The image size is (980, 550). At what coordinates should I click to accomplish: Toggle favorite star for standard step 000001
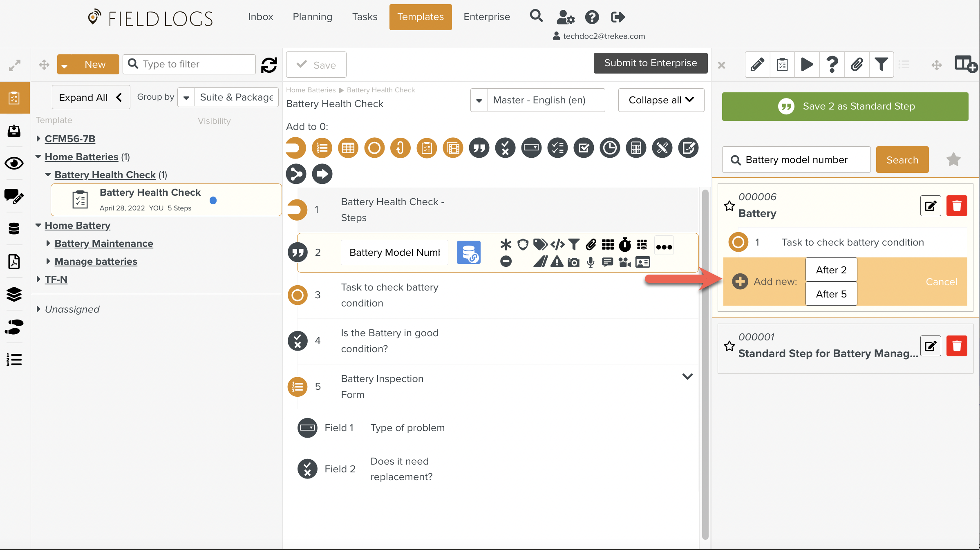click(x=729, y=346)
